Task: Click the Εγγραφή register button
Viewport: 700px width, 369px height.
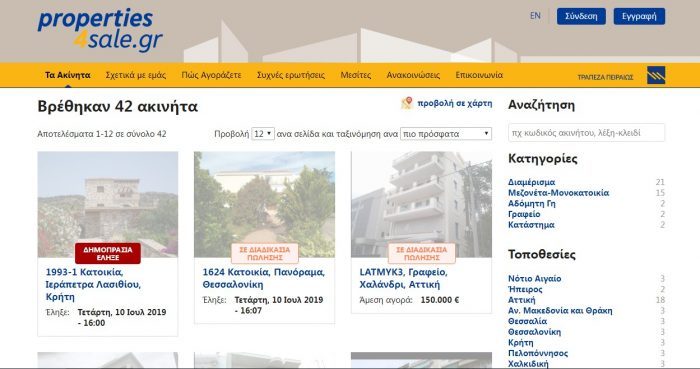Action: [x=639, y=16]
